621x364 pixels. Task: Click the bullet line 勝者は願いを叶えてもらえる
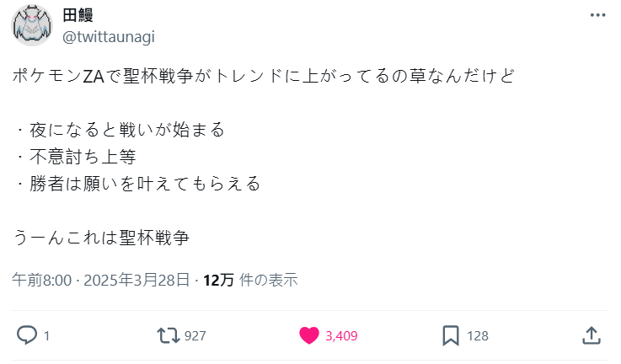pyautogui.click(x=137, y=183)
